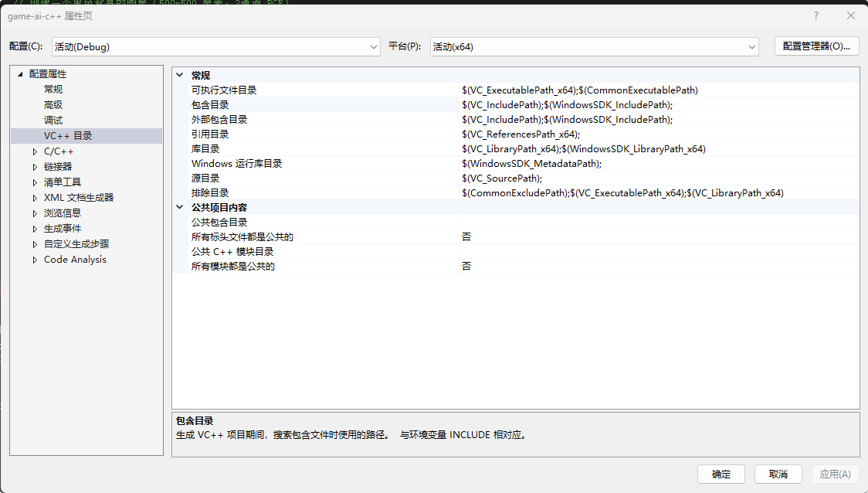868x493 pixels.
Task: Collapse the 公共项目内容 section
Action: click(x=180, y=208)
